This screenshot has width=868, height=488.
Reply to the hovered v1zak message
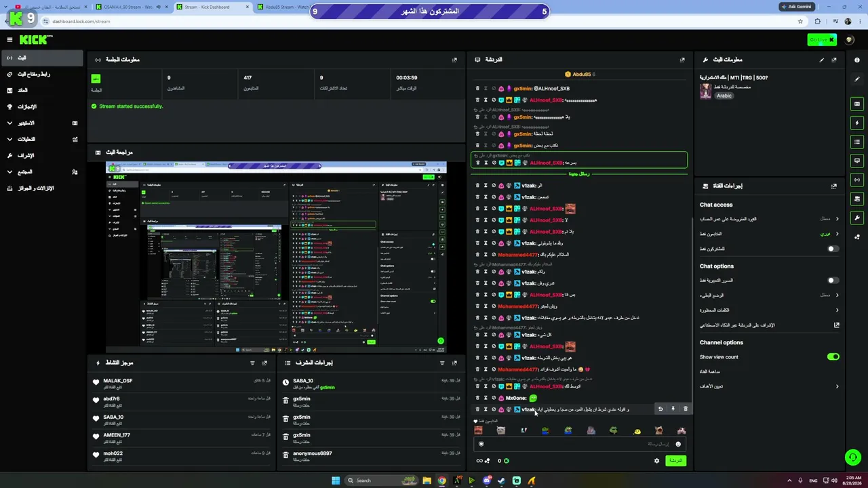click(x=660, y=409)
